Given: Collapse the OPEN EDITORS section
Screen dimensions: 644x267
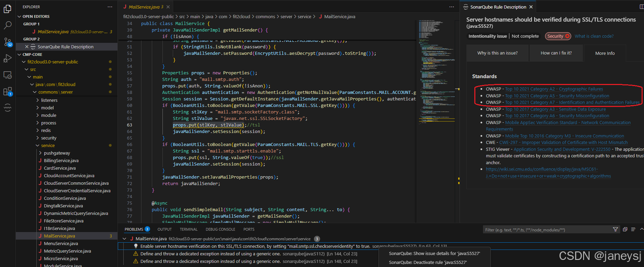Looking at the screenshot, I should click(x=20, y=16).
